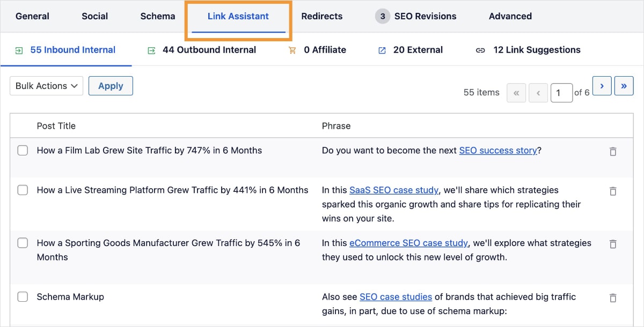This screenshot has width=644, height=327.
Task: Click the Apply button
Action: tap(111, 85)
